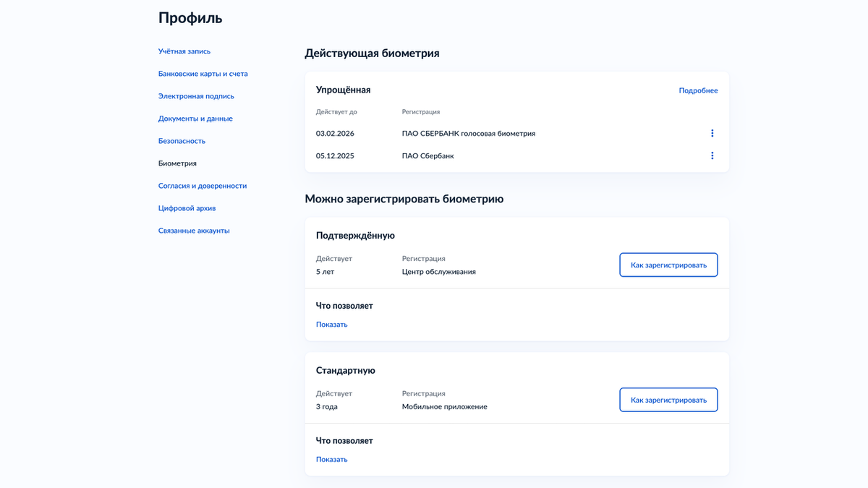Click Мобильное приложение registration value
Screen dimensions: 868x488
[x=445, y=406]
